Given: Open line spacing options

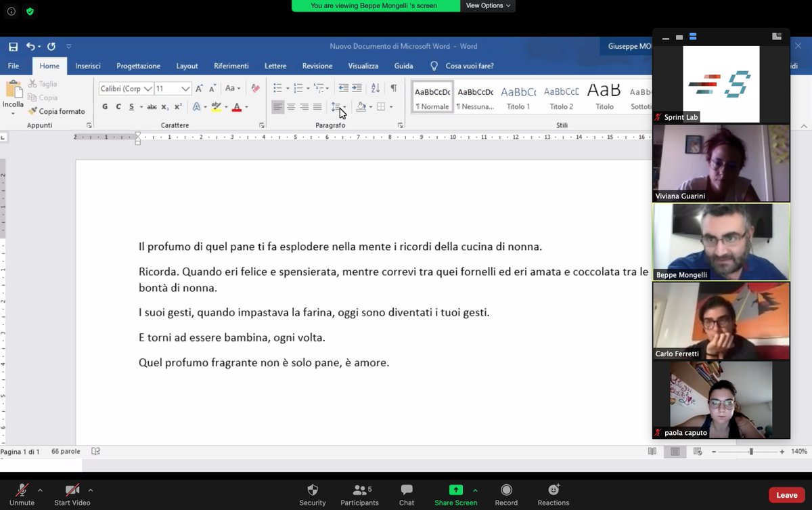Looking at the screenshot, I should [339, 107].
